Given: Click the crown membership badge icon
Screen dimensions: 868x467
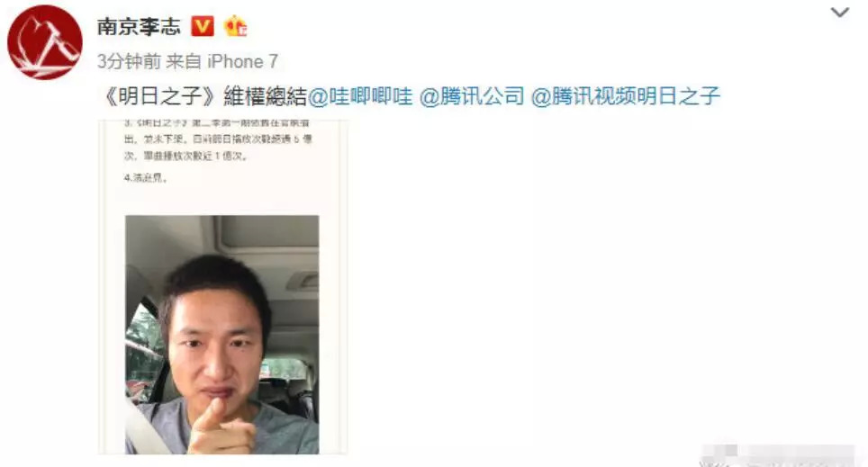Looking at the screenshot, I should [235, 25].
